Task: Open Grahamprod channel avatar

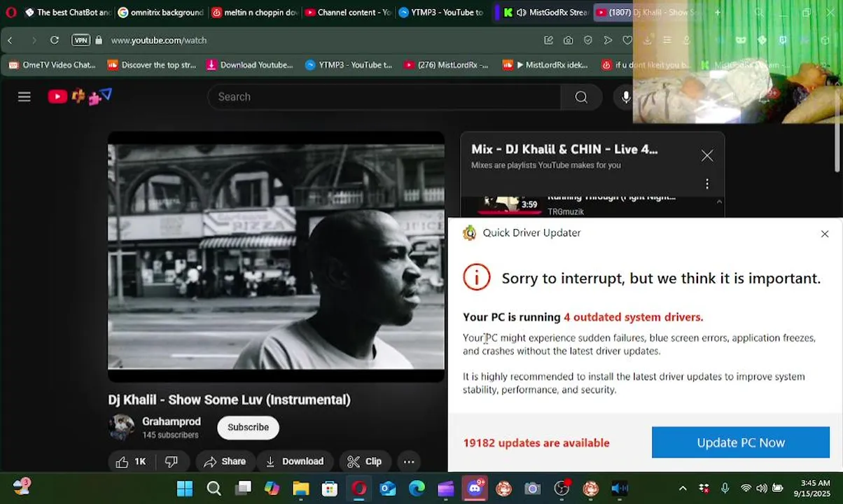Action: (x=121, y=427)
